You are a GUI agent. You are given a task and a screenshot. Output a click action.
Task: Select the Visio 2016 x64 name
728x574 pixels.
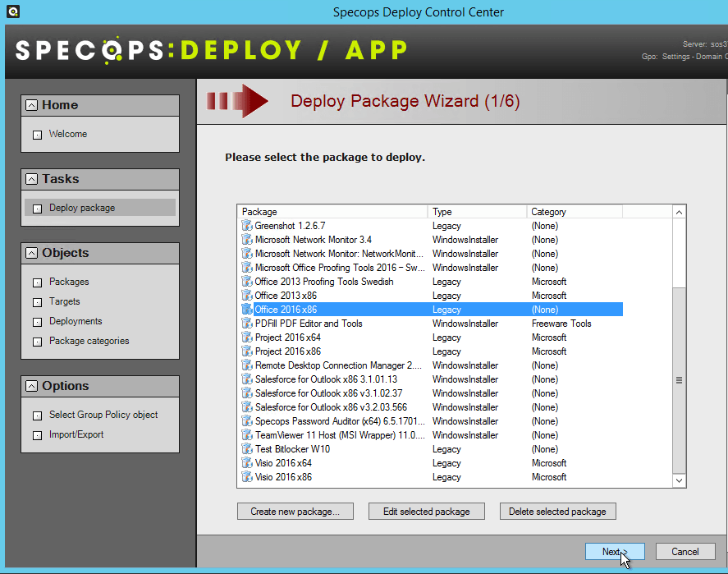click(283, 463)
